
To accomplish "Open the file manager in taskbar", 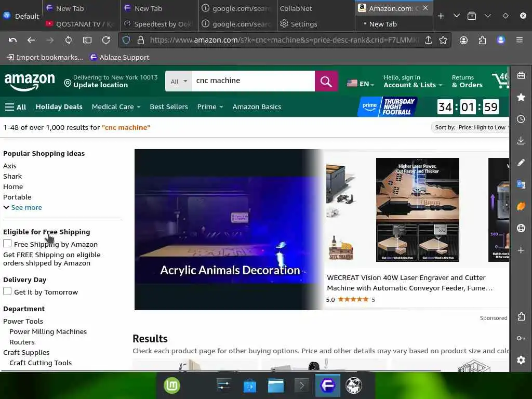I will [275, 386].
